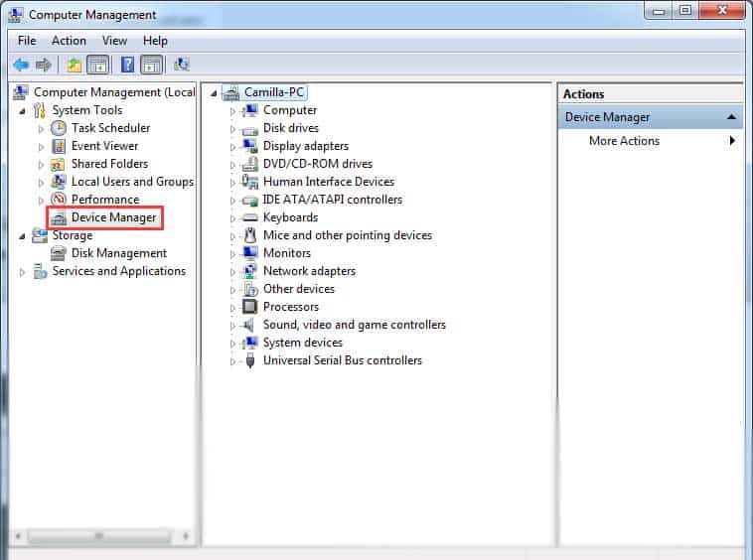The height and width of the screenshot is (560, 753).
Task: Open the Help menu
Action: [155, 41]
